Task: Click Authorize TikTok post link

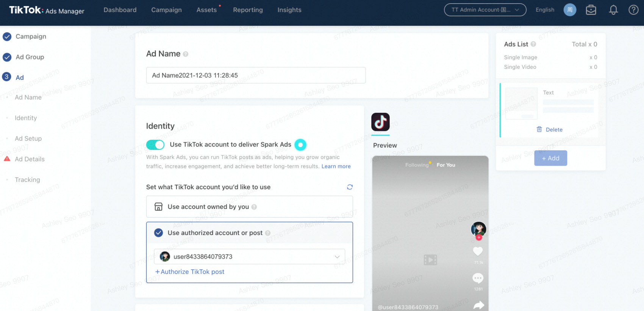Action: click(x=190, y=272)
